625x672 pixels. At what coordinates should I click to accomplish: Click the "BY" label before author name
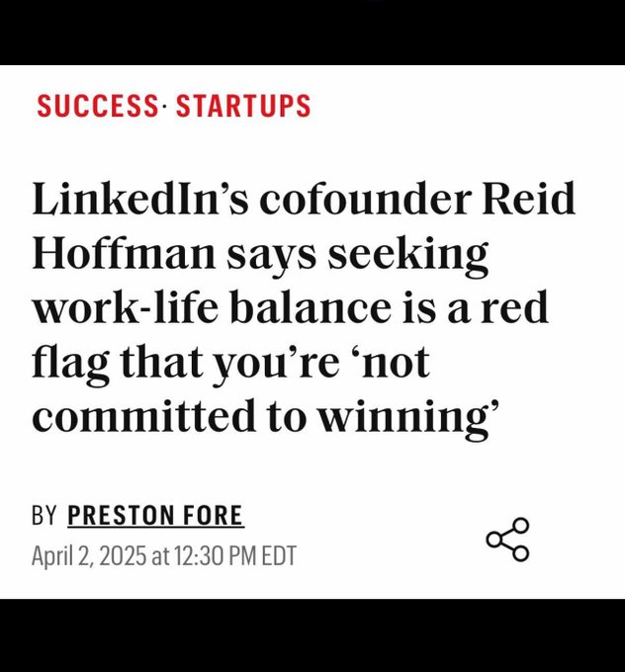44,515
